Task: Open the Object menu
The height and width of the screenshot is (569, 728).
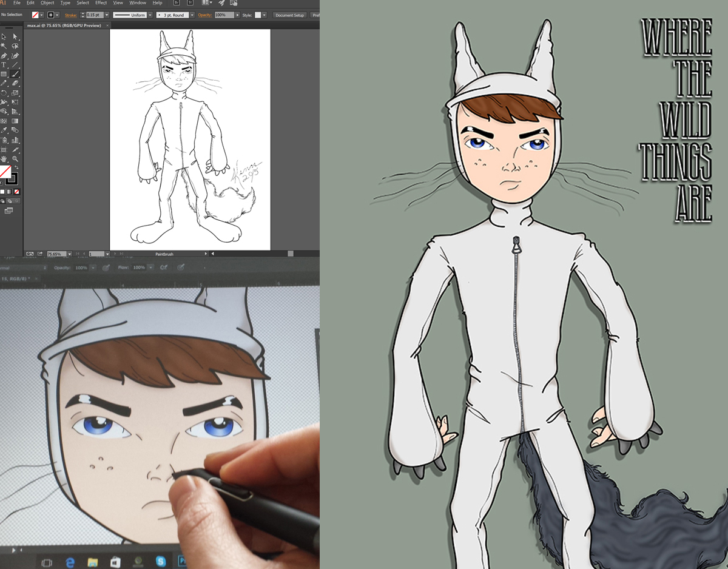Action: click(47, 3)
